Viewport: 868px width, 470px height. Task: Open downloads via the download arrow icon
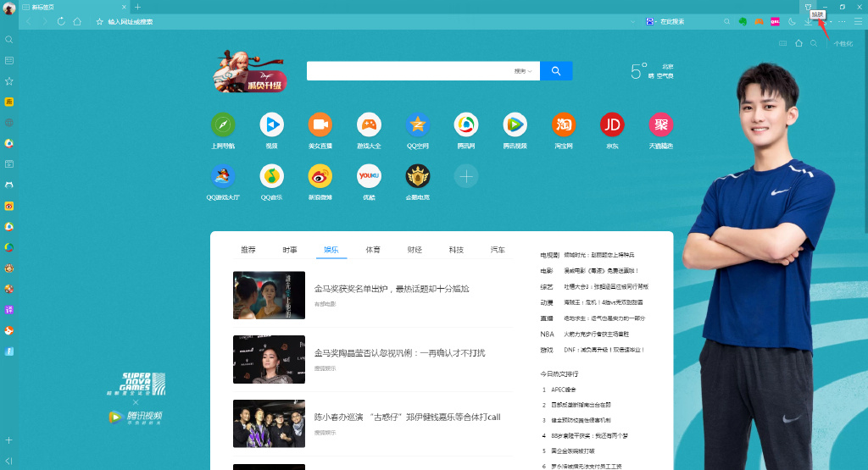pyautogui.click(x=808, y=21)
